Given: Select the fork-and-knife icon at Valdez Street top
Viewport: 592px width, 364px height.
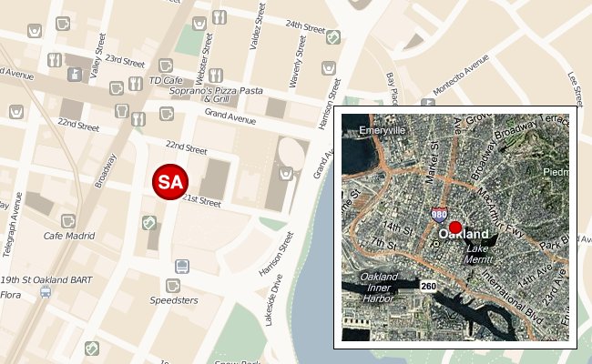Looking at the screenshot, I should click(219, 17).
